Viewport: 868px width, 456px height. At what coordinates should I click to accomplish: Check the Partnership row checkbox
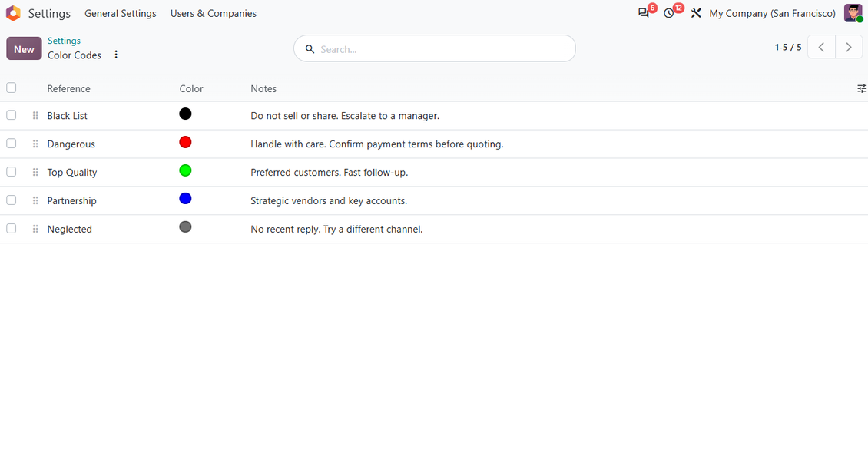pyautogui.click(x=11, y=200)
